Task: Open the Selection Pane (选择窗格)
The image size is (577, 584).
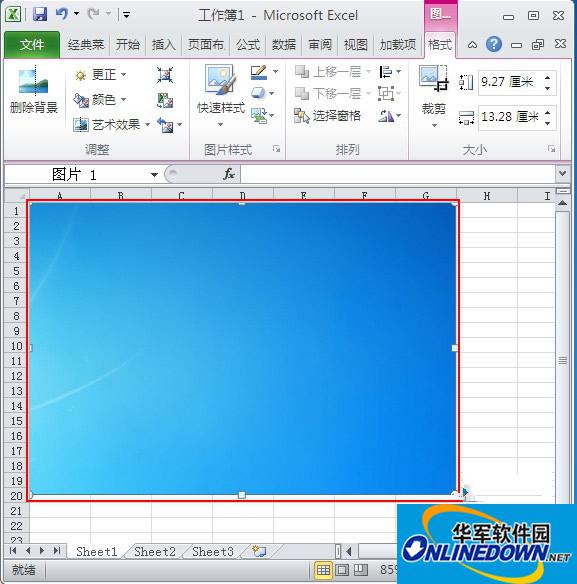Action: click(x=328, y=116)
